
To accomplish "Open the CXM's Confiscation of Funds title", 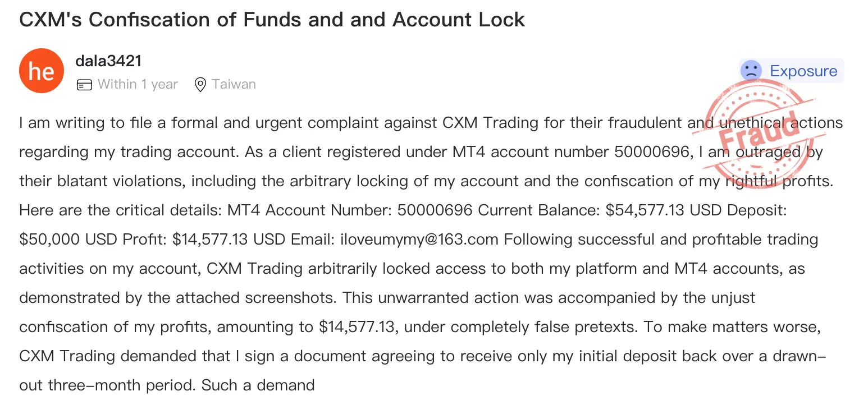I will coord(272,20).
